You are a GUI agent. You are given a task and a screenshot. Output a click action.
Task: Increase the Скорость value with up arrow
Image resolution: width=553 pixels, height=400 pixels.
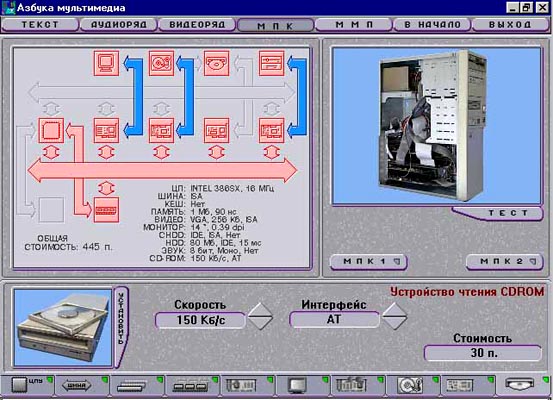[x=260, y=309]
